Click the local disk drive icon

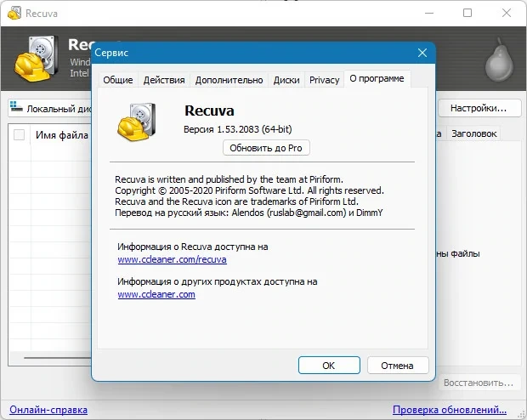pyautogui.click(x=16, y=106)
